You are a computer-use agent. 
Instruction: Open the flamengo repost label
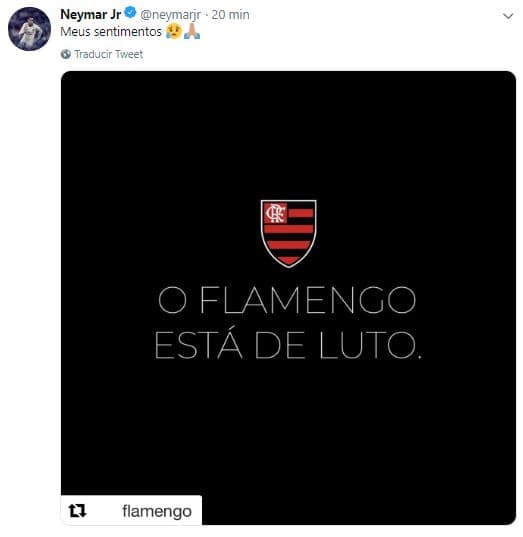[x=157, y=511]
